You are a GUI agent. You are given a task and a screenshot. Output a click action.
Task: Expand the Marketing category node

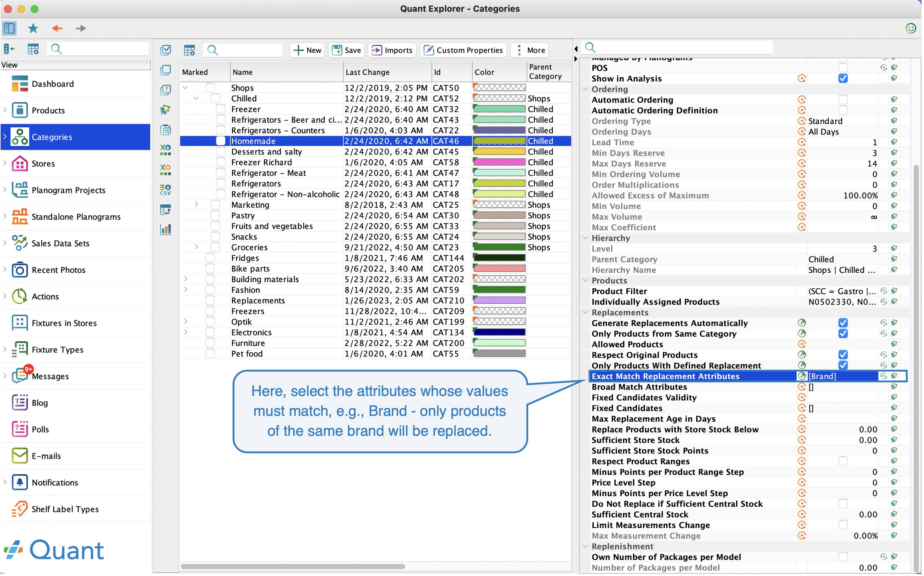[x=196, y=205]
